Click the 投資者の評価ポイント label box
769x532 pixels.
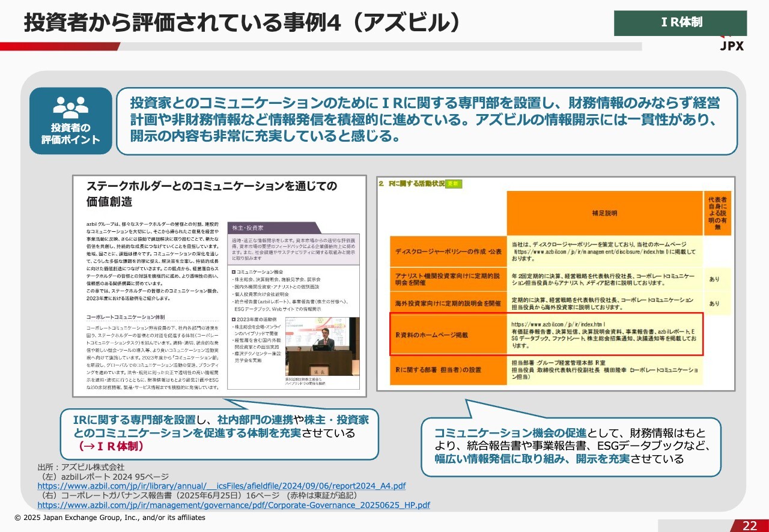pos(70,121)
